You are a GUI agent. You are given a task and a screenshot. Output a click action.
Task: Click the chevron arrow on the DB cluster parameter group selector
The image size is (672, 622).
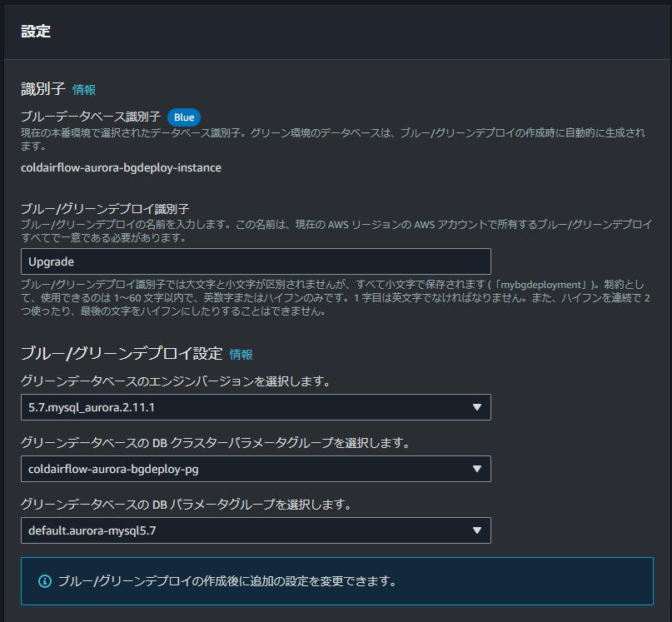tap(477, 469)
